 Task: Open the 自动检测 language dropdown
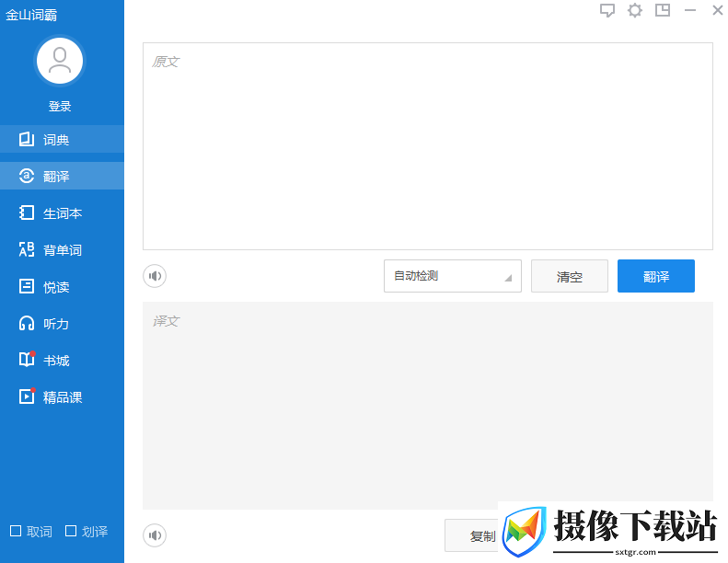pyautogui.click(x=453, y=276)
